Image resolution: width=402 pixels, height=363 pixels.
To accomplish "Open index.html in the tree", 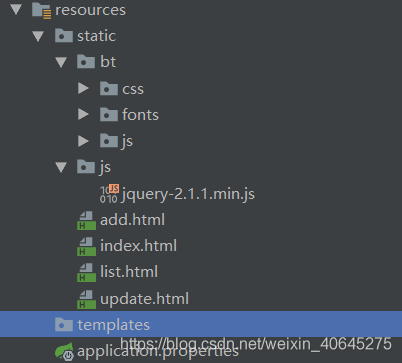I will point(138,246).
